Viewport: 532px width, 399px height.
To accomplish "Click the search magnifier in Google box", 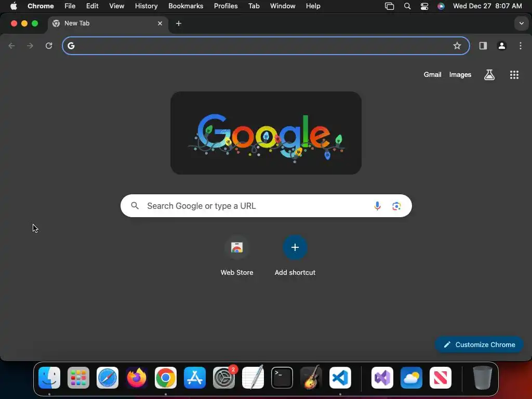I will (x=135, y=206).
